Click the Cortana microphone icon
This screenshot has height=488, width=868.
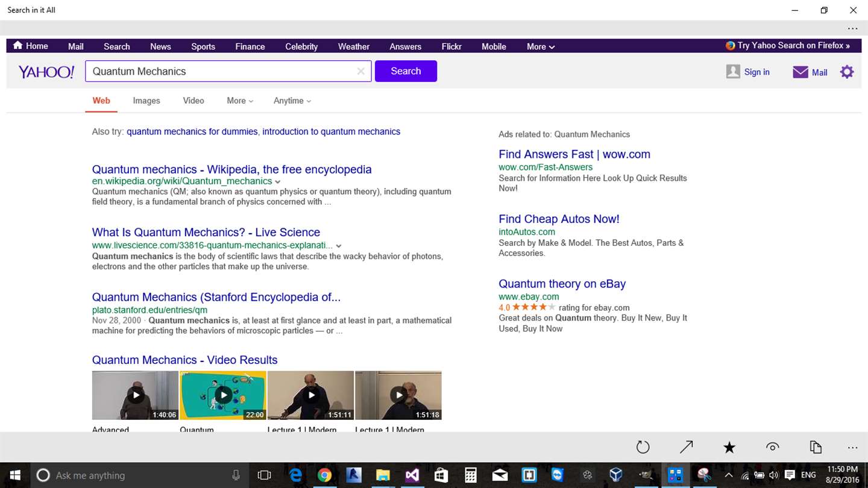click(236, 475)
